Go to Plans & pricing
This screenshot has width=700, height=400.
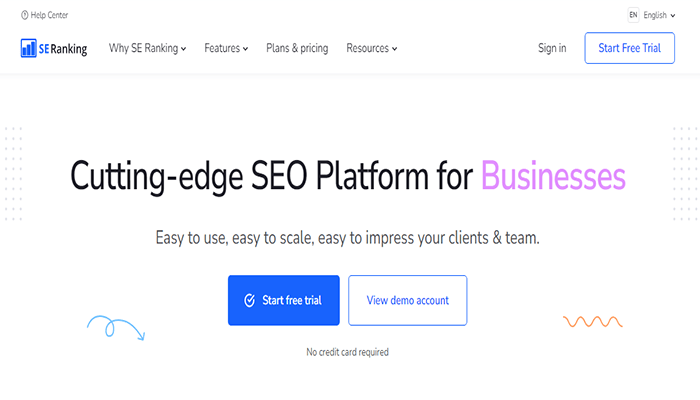(x=297, y=48)
